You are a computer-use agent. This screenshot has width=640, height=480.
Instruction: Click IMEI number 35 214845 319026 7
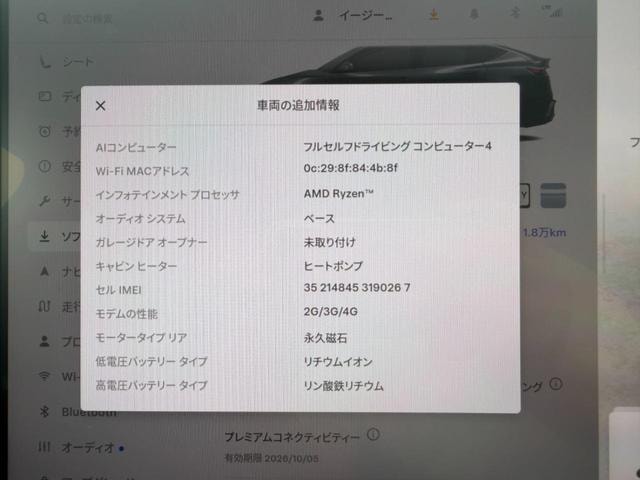coord(357,288)
